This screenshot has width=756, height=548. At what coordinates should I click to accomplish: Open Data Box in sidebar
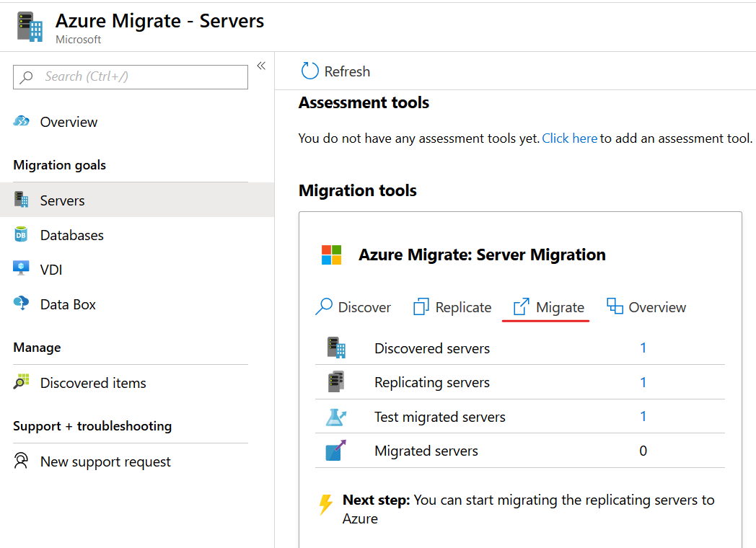click(68, 304)
